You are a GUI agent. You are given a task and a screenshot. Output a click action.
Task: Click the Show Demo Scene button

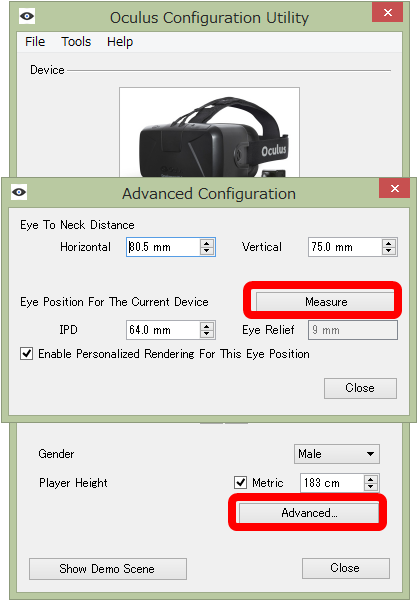[x=108, y=569]
